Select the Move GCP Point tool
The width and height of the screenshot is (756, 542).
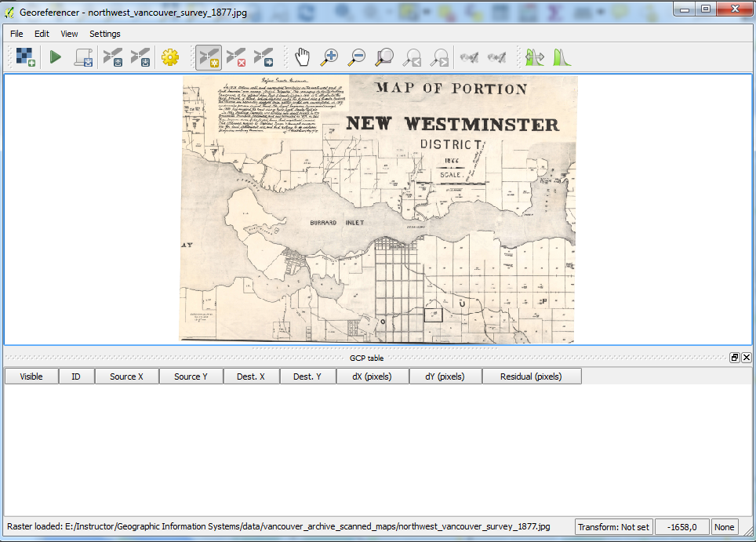264,56
